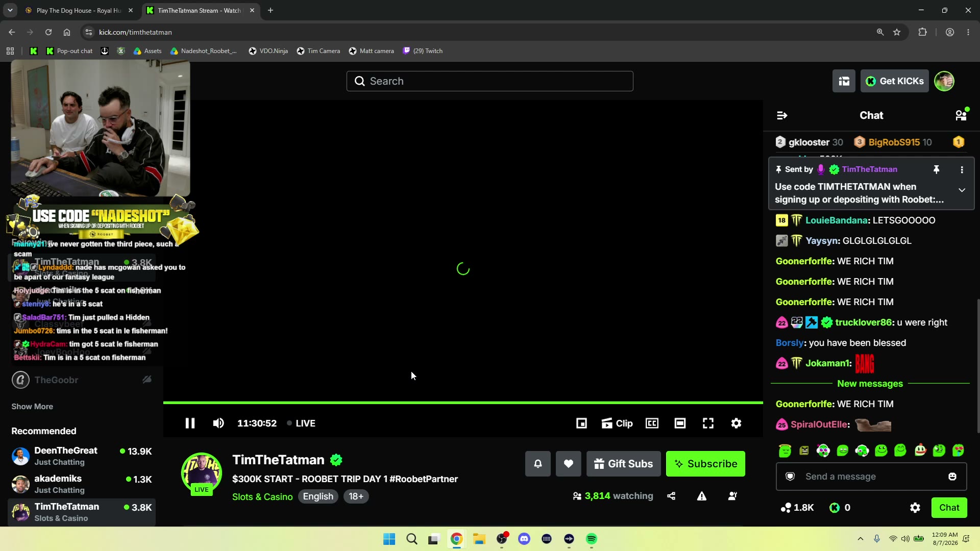Open pinned message three-dot options
The height and width of the screenshot is (551, 980).
(962, 169)
